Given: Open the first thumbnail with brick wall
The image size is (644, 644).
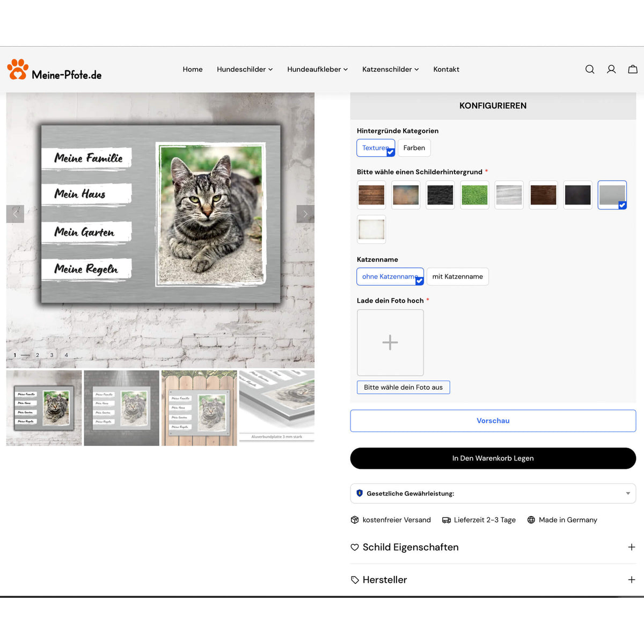Looking at the screenshot, I should [44, 408].
